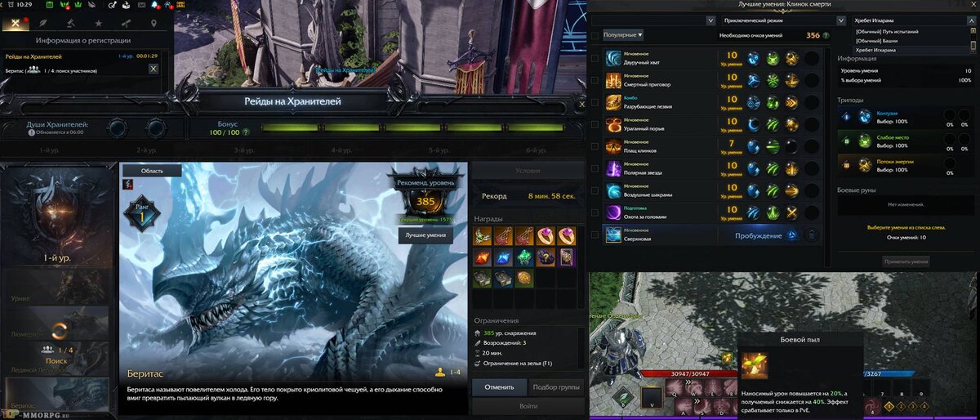
Task: Select the Сверхновая awakening skill icon
Action: click(x=613, y=235)
